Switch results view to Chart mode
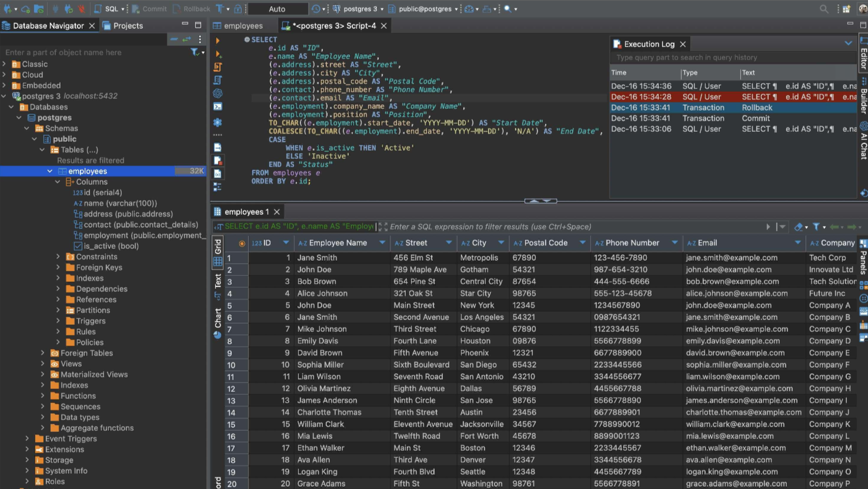This screenshot has width=868, height=489. (218, 321)
